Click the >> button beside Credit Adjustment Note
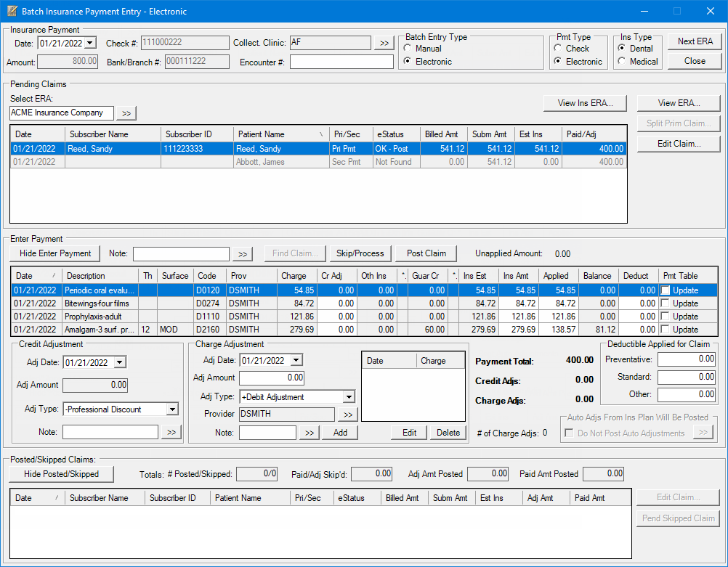The width and height of the screenshot is (728, 567). 171,433
